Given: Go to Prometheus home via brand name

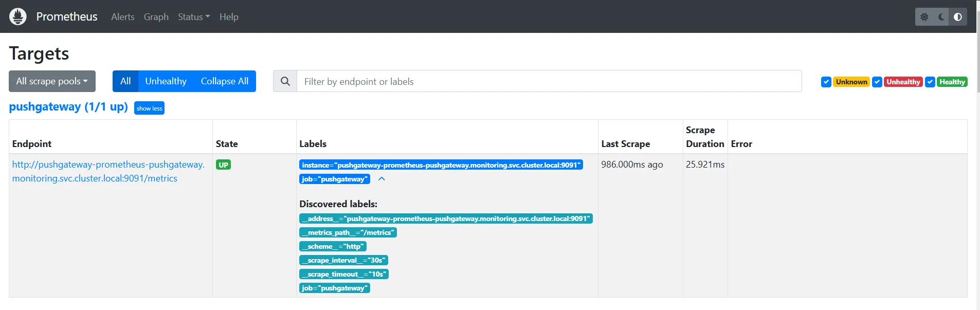Looking at the screenshot, I should tap(67, 16).
